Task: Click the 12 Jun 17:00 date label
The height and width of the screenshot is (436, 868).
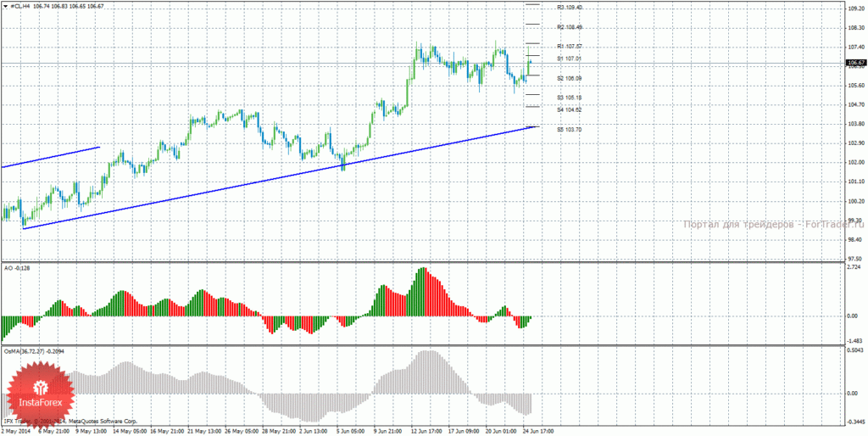Action: (426, 430)
